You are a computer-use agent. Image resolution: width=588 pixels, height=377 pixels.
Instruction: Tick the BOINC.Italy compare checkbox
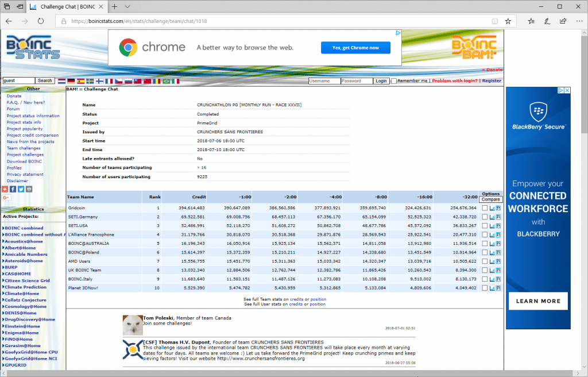pos(485,279)
